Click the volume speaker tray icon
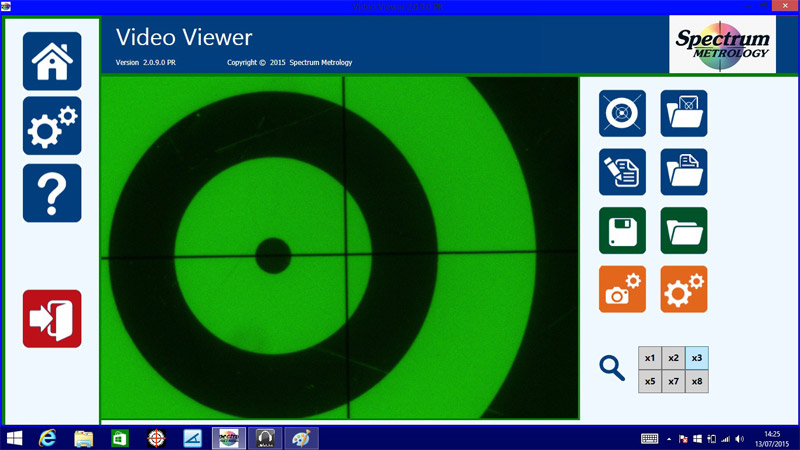Image resolution: width=800 pixels, height=450 pixels. (740, 439)
